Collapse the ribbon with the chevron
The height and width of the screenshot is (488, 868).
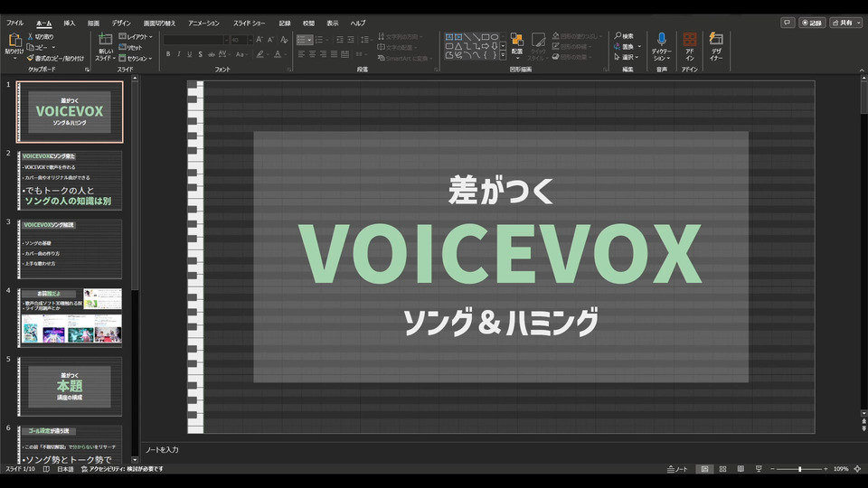click(x=862, y=70)
